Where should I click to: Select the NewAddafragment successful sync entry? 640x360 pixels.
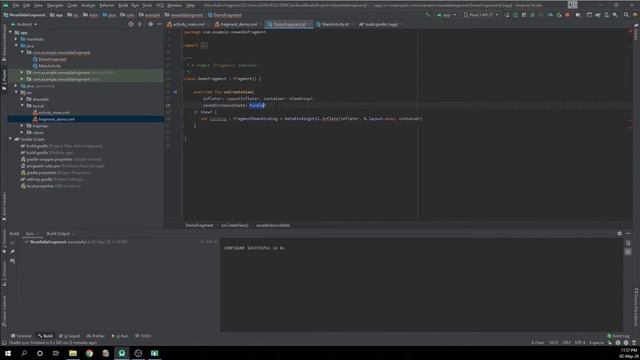(76, 242)
